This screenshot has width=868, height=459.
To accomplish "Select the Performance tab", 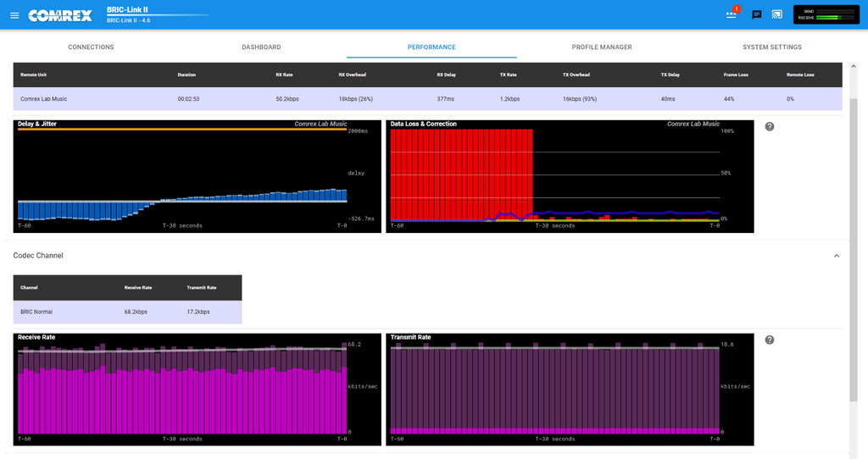I will click(x=431, y=47).
